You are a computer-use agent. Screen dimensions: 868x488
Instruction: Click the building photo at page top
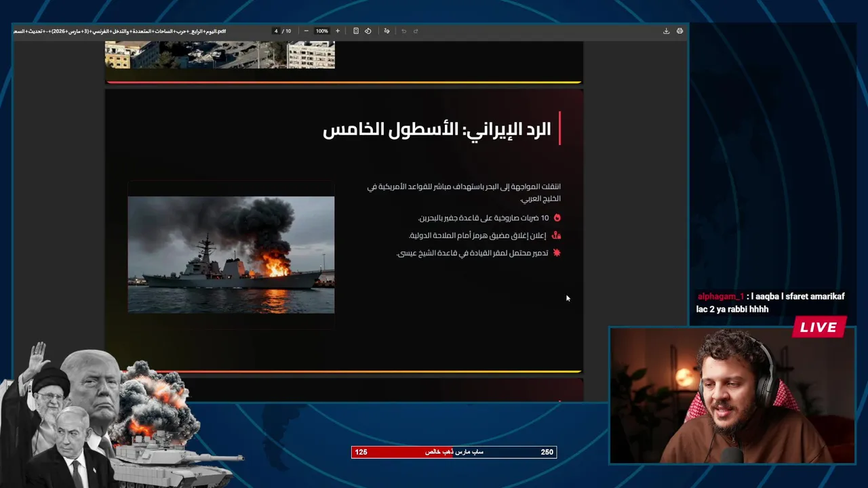click(220, 55)
